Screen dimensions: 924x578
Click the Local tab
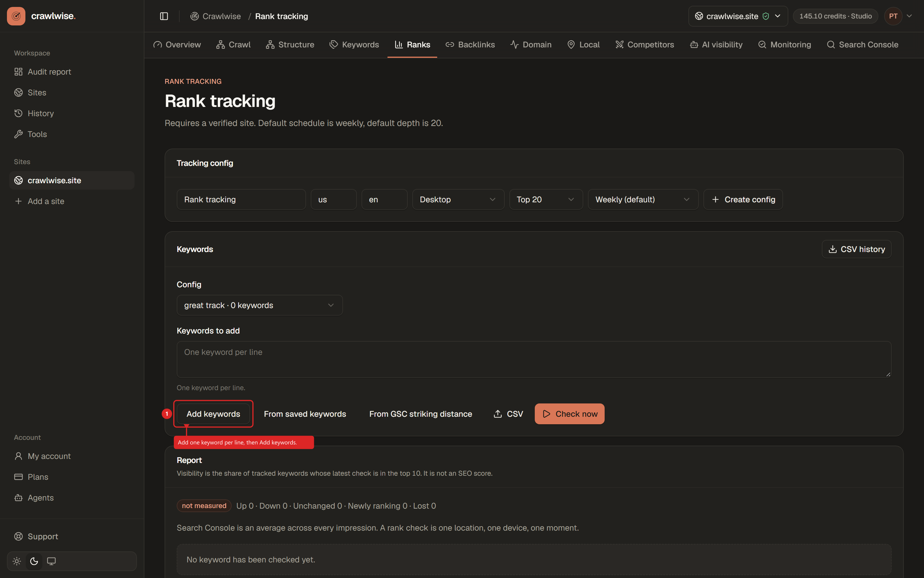583,45
